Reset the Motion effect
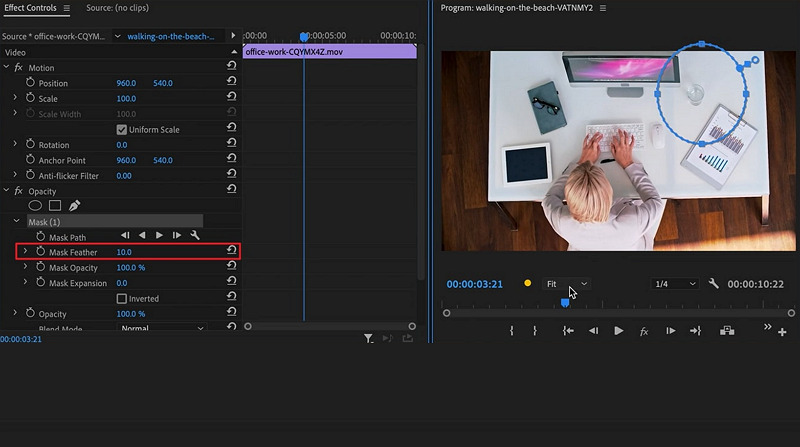Image resolution: width=800 pixels, height=447 pixels. pyautogui.click(x=232, y=65)
